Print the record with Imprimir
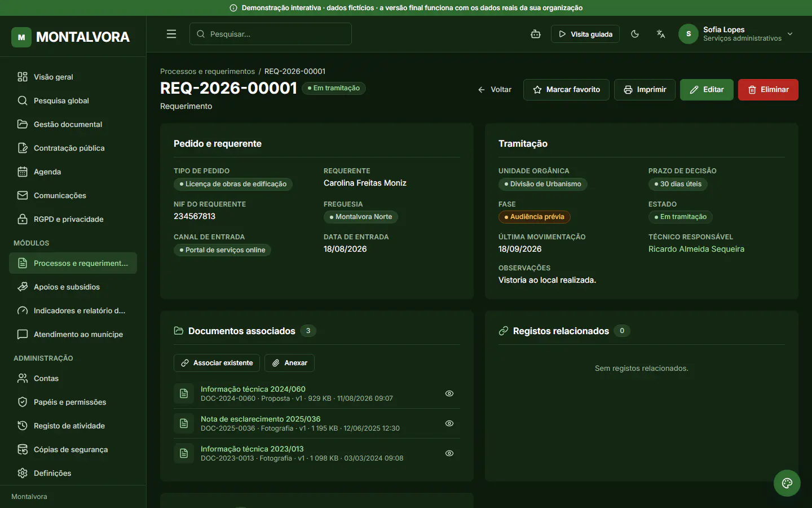This screenshot has height=508, width=812. (x=645, y=90)
